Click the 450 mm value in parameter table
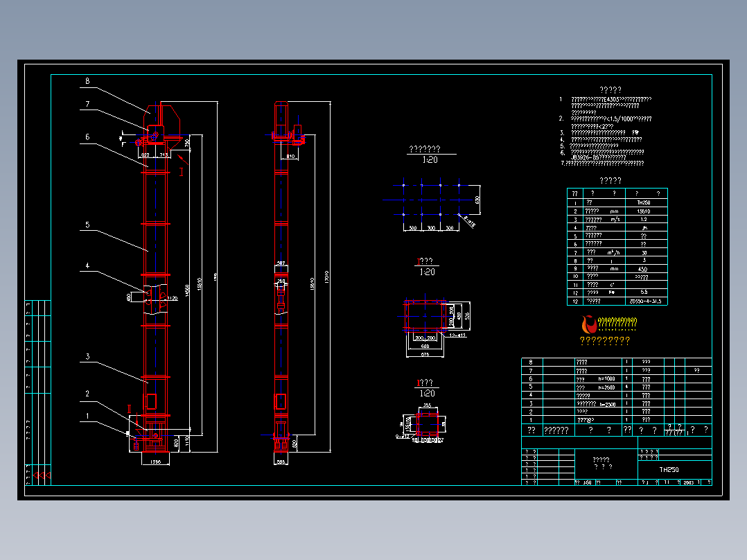Image resolution: width=747 pixels, height=560 pixels. (642, 269)
